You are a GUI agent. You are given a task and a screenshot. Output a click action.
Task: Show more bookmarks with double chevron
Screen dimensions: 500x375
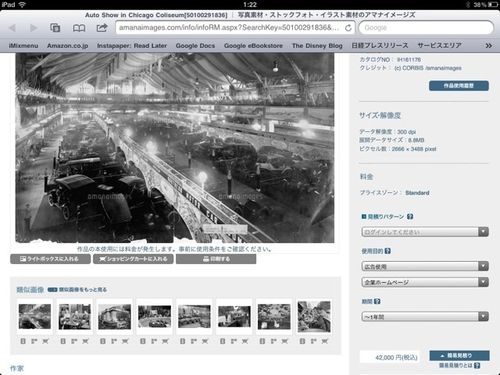pos(488,46)
